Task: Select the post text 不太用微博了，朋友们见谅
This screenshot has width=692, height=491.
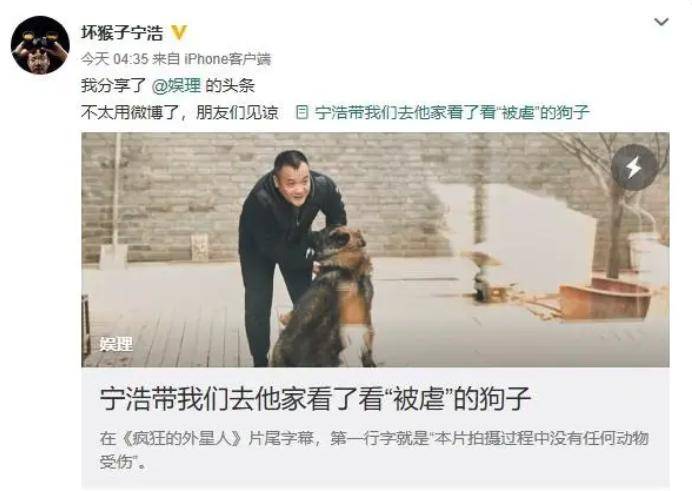Action: 180,112
